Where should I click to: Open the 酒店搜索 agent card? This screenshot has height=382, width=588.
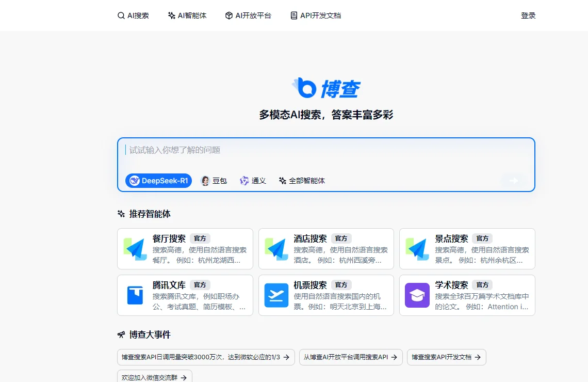pos(326,249)
